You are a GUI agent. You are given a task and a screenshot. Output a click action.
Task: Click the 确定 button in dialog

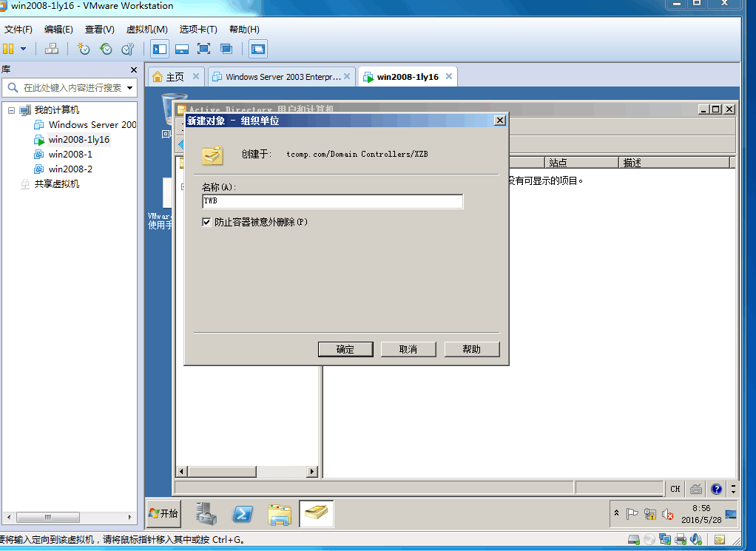point(345,349)
